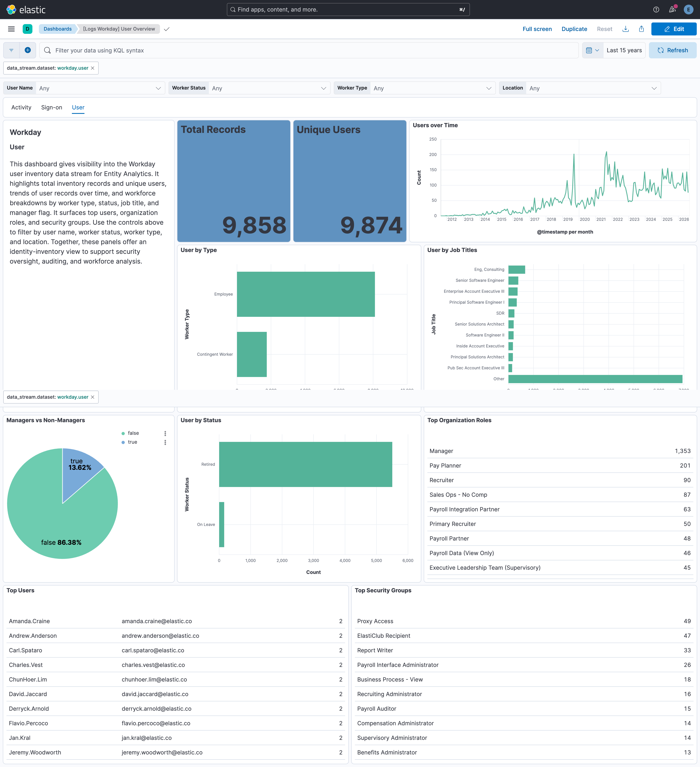Image resolution: width=700 pixels, height=767 pixels.
Task: Click the [Logs Workday] User Overview breadcrumb
Action: (119, 29)
